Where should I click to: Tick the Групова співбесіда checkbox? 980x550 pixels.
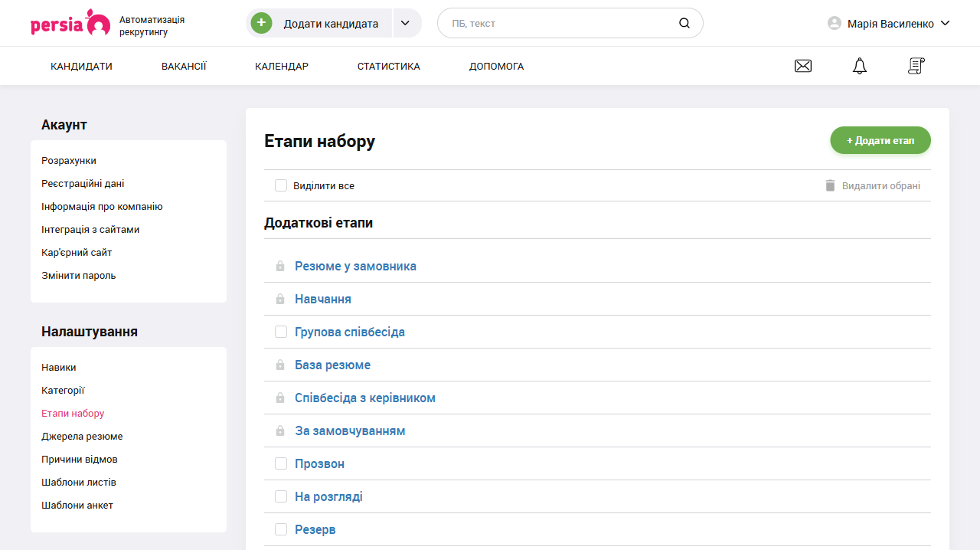(281, 332)
